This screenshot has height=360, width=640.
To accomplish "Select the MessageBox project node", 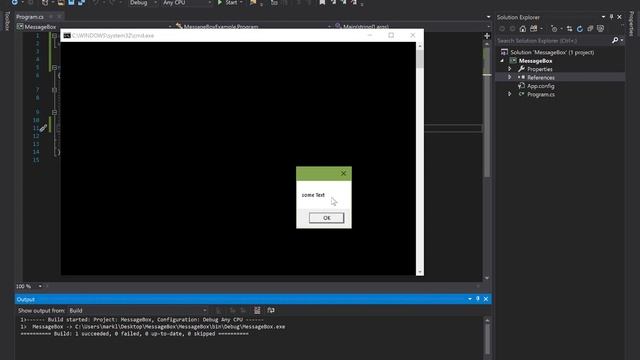I will click(535, 61).
